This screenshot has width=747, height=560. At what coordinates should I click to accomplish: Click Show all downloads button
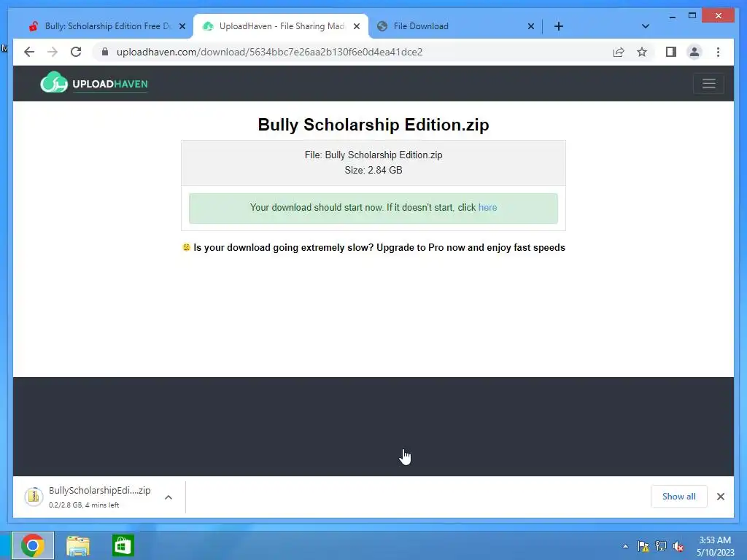[x=679, y=497]
